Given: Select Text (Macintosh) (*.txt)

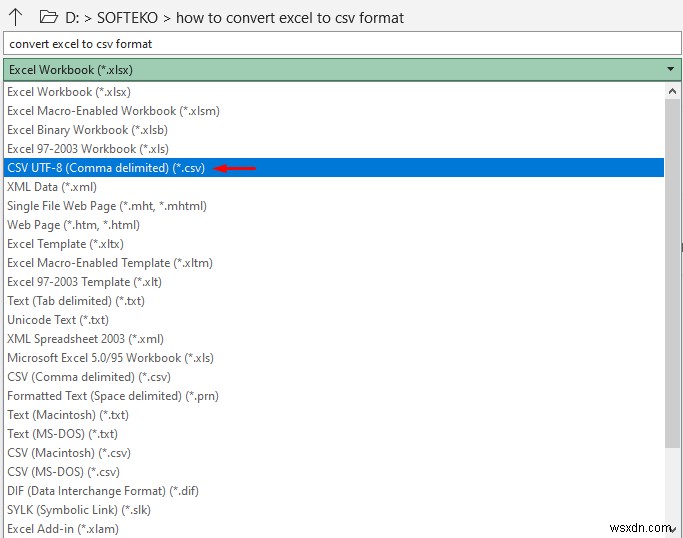Looking at the screenshot, I should [x=334, y=415].
